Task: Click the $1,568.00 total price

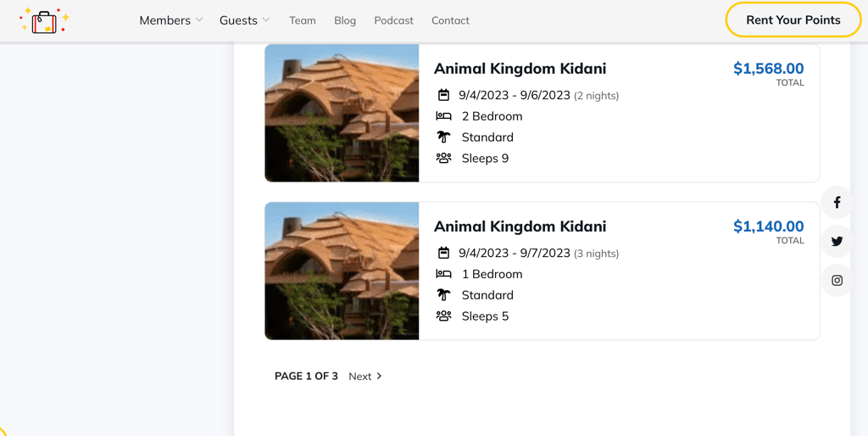Action: click(x=768, y=69)
